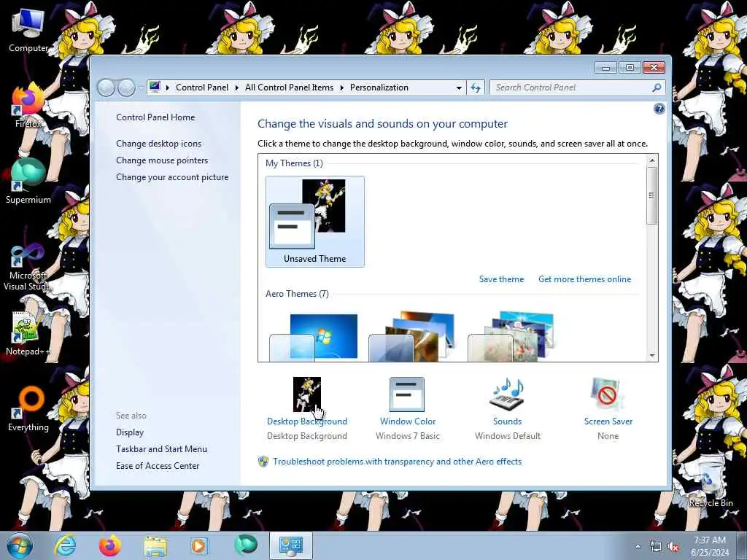
Task: Click the Desktop Background text link
Action: (307, 421)
